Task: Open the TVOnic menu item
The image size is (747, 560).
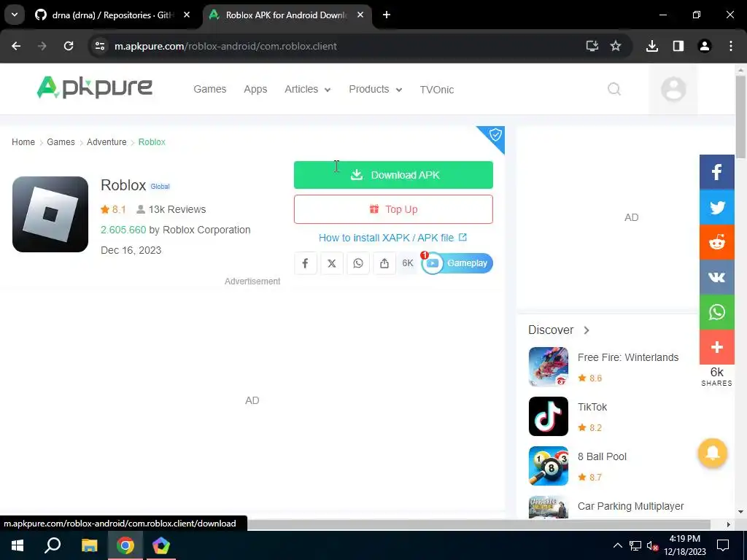Action: point(436,90)
